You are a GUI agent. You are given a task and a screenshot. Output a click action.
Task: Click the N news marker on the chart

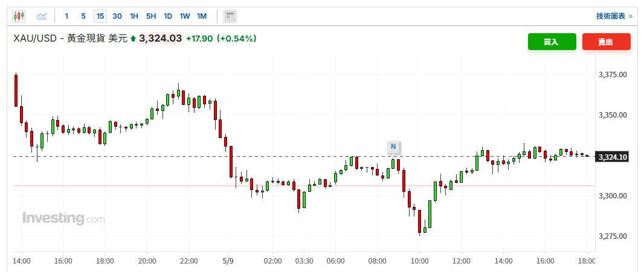(393, 147)
